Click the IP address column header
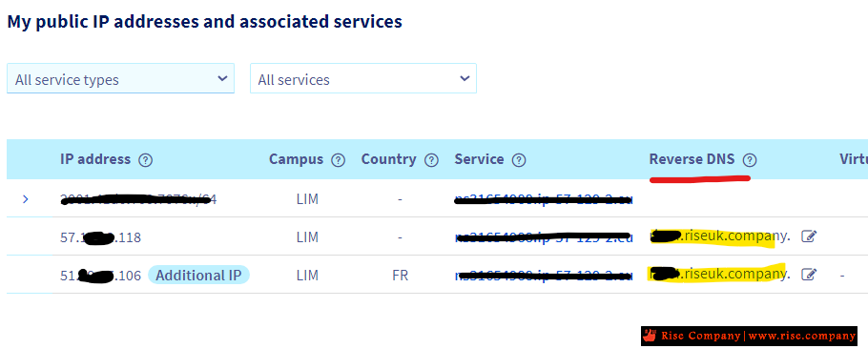Screen dimensions: 868x349 click(95, 160)
